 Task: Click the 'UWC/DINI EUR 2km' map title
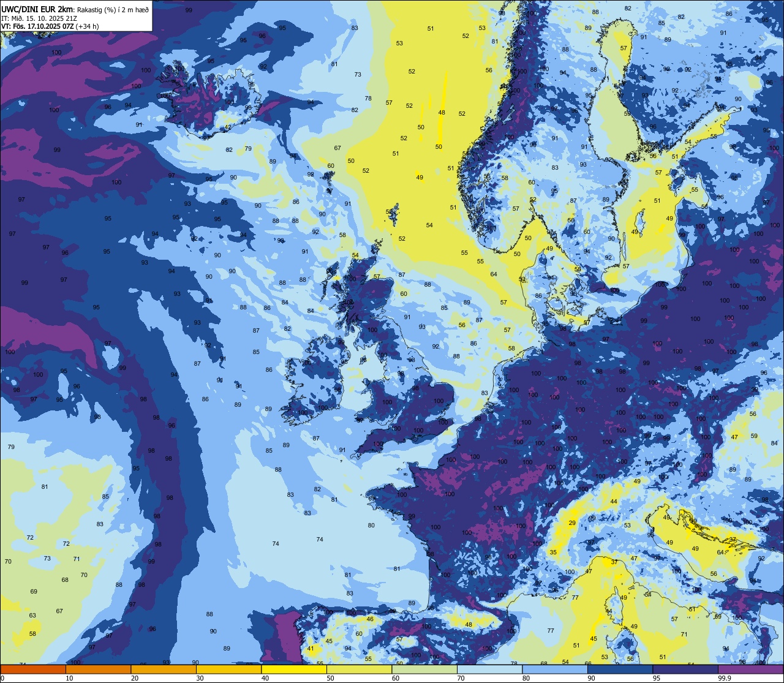(x=38, y=9)
